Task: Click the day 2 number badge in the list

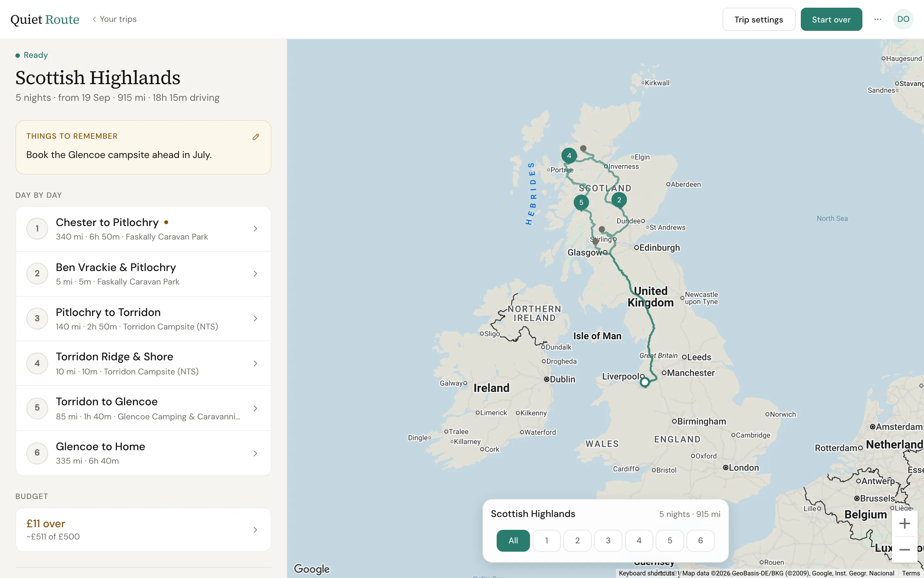Action: [x=37, y=274]
